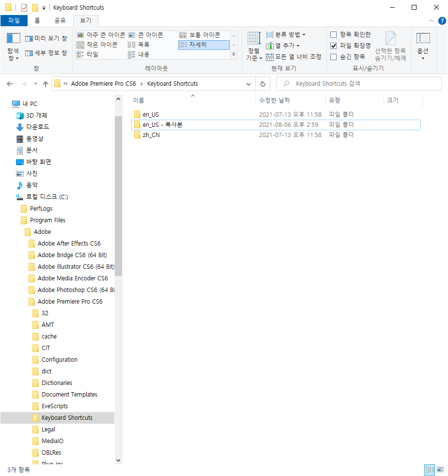
Task: Open the recent locations dropdown arrow
Action: tap(35, 84)
